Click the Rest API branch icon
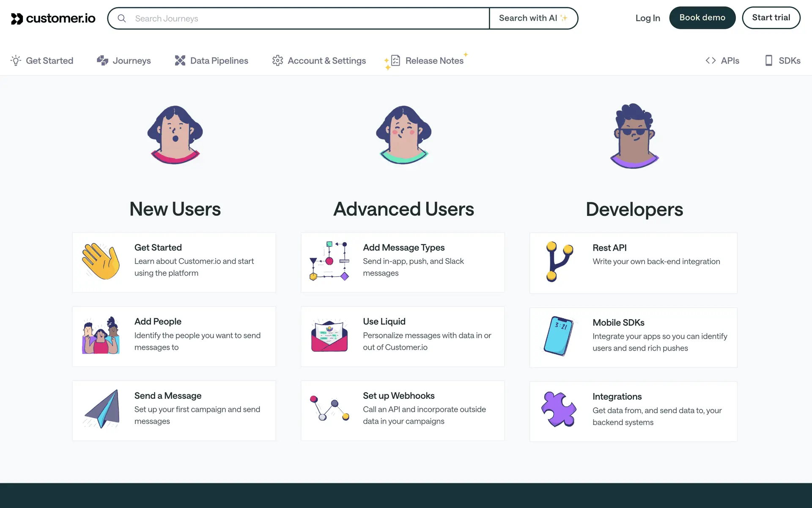 pyautogui.click(x=559, y=261)
